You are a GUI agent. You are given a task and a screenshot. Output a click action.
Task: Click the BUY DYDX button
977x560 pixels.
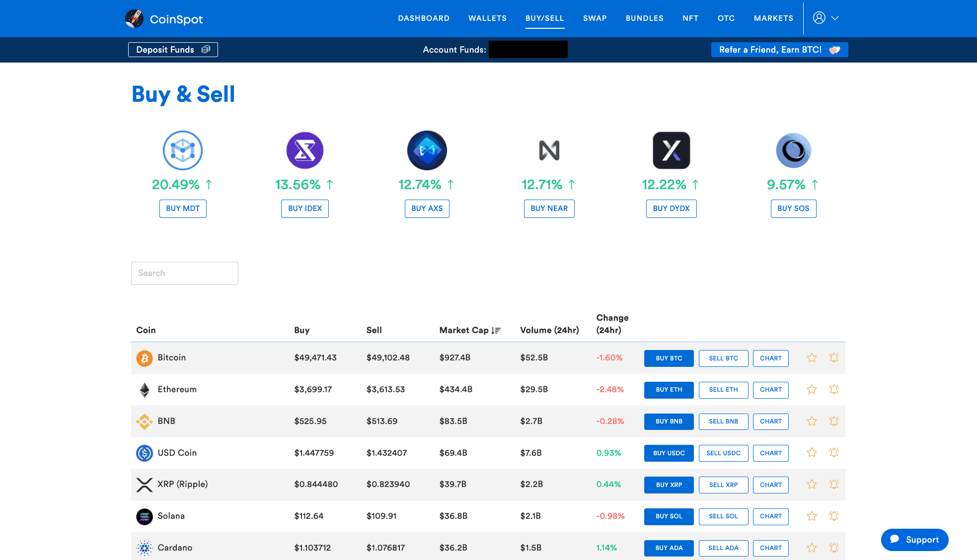672,209
